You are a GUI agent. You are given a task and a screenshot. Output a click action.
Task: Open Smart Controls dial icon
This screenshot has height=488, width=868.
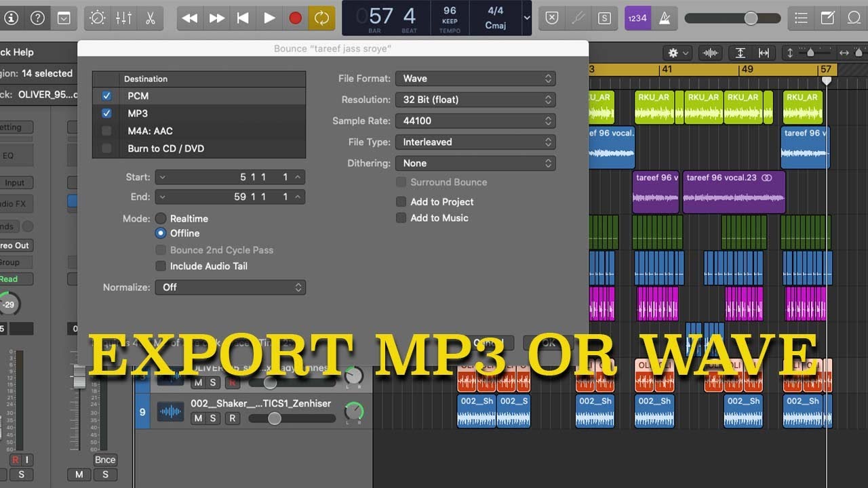(98, 18)
